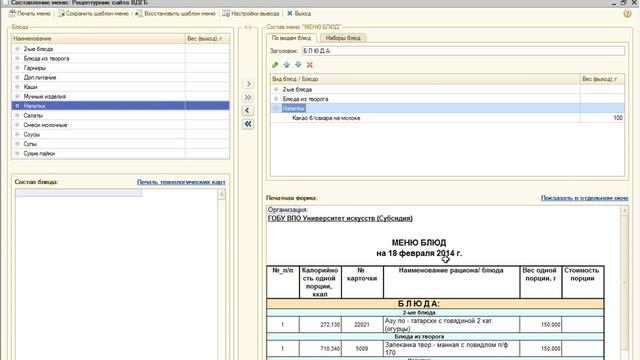Click the move down arrow icon

tap(298, 65)
